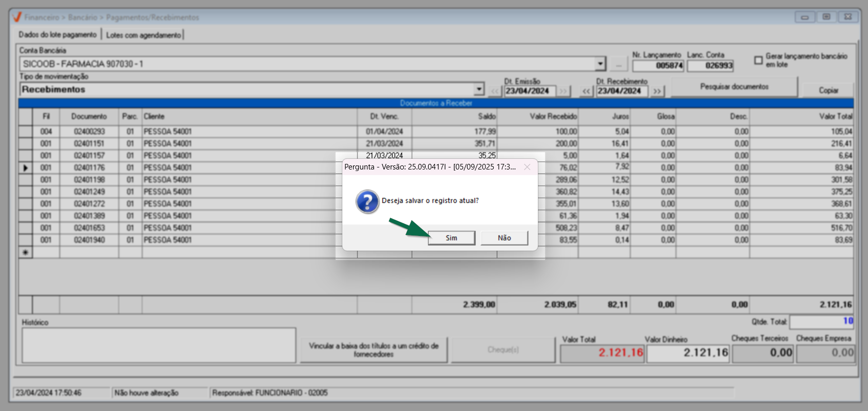Enable Gerar lançamento bancário em lote checkbox
The height and width of the screenshot is (411, 868).
point(758,60)
